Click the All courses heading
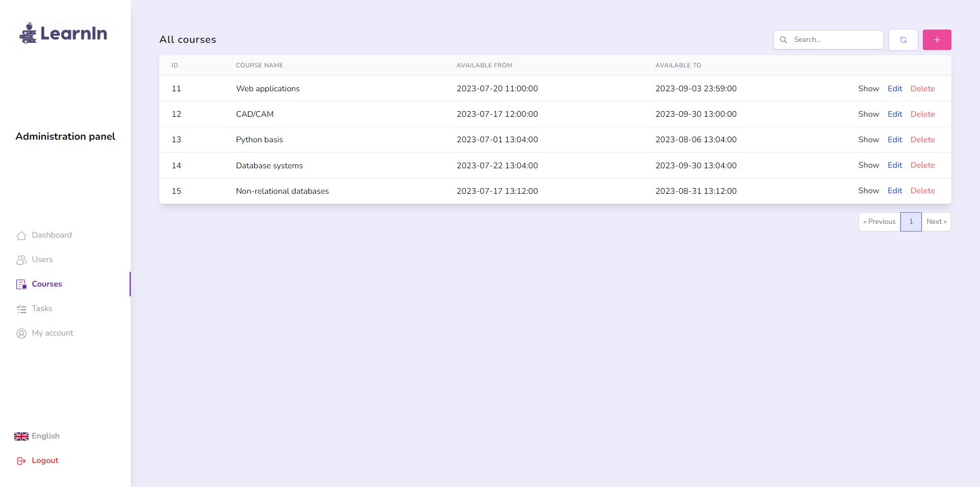Image resolution: width=980 pixels, height=487 pixels. pos(188,40)
